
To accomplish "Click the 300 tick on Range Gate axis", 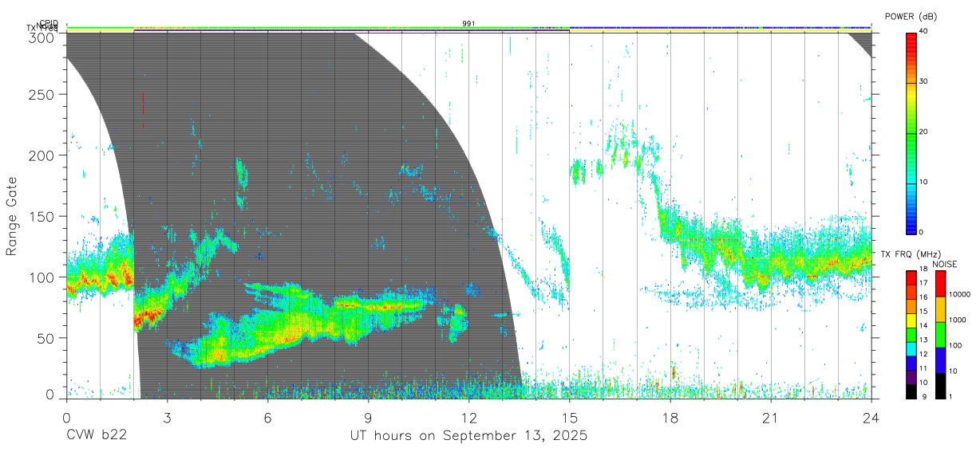I will (43, 37).
